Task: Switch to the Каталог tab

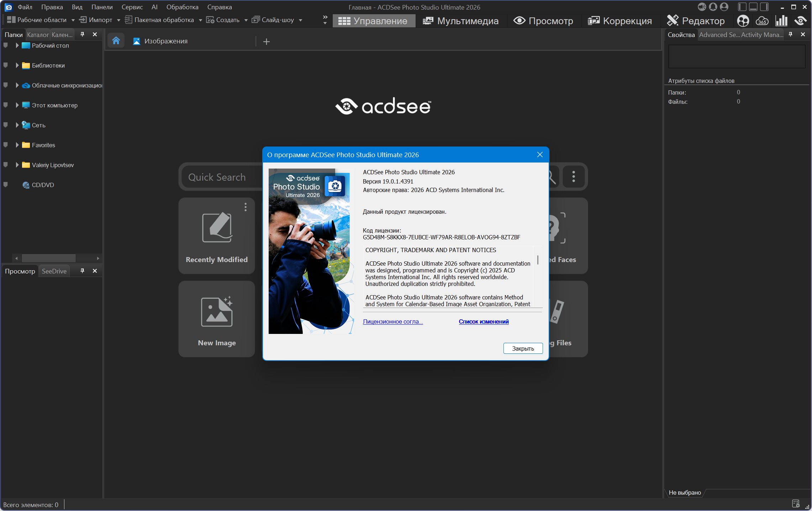Action: point(37,34)
